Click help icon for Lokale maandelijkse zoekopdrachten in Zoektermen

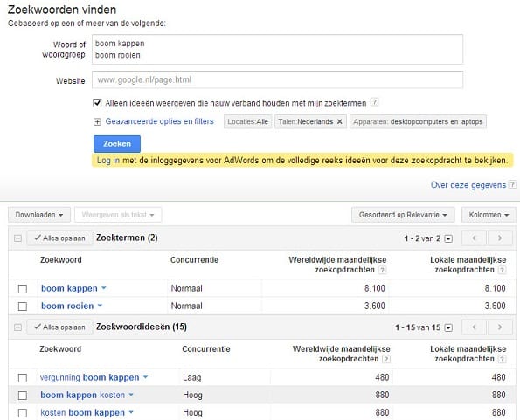(503, 270)
